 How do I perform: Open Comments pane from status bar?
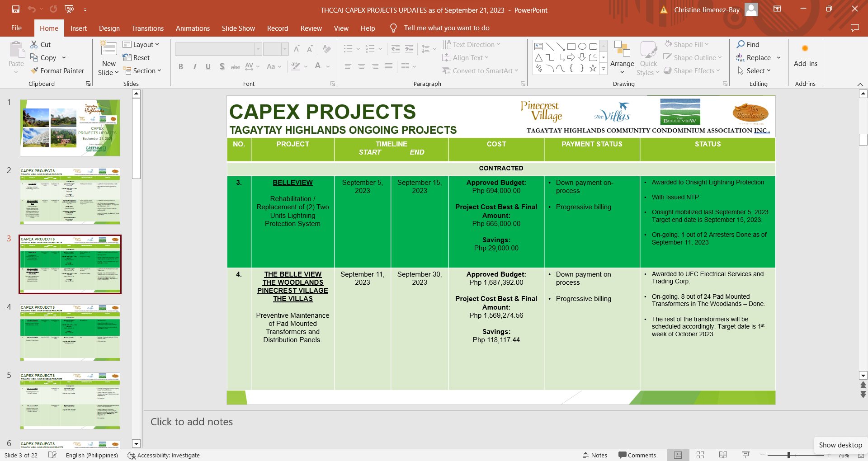tap(637, 455)
